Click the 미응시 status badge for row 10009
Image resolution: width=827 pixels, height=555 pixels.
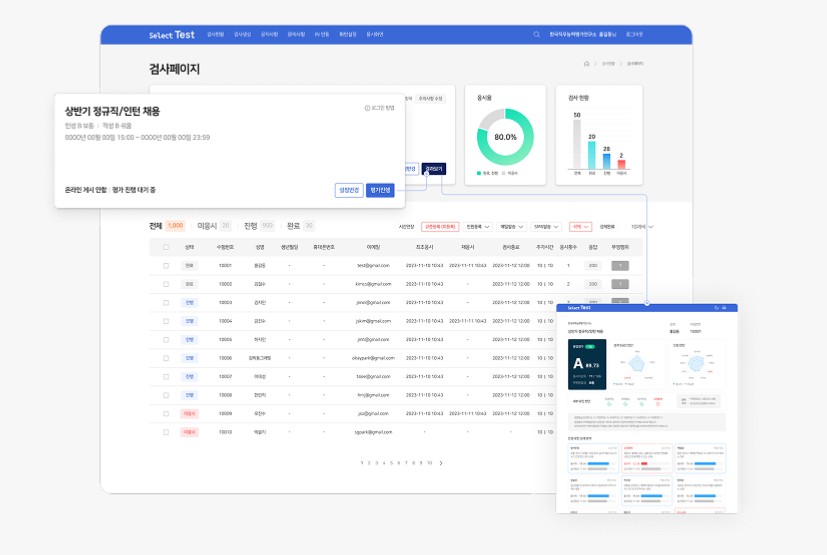click(x=189, y=413)
